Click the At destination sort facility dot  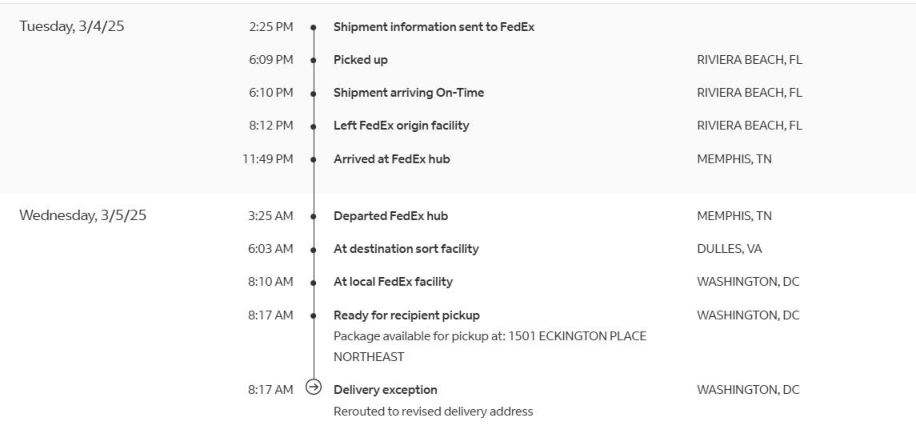(314, 249)
